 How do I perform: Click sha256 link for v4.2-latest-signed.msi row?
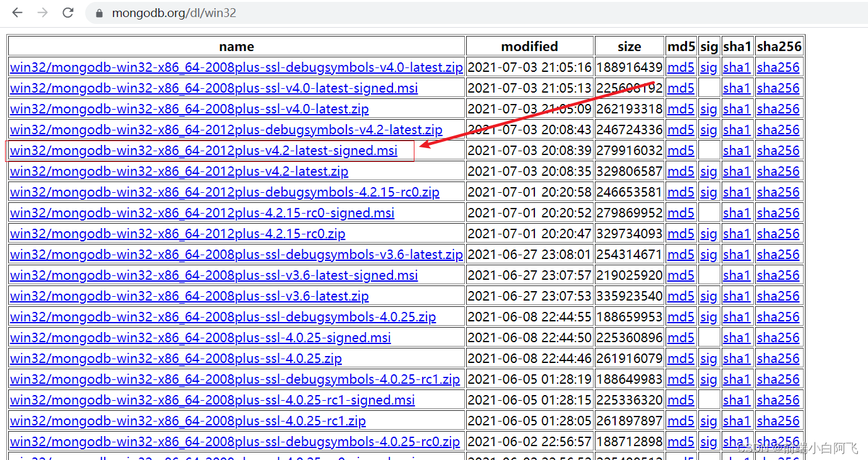pyautogui.click(x=778, y=151)
